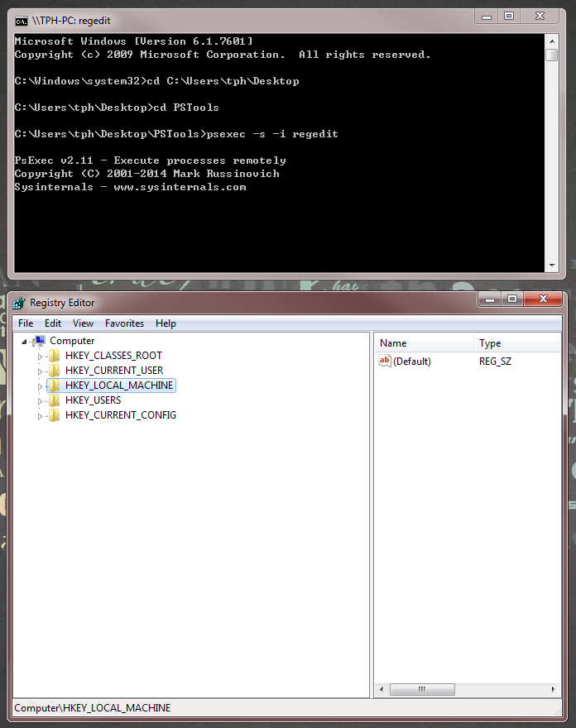576x728 pixels.
Task: Minimize the Registry Editor window
Action: tap(490, 299)
